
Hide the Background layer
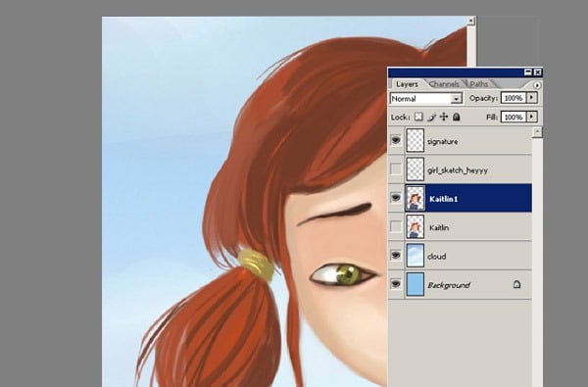click(396, 284)
